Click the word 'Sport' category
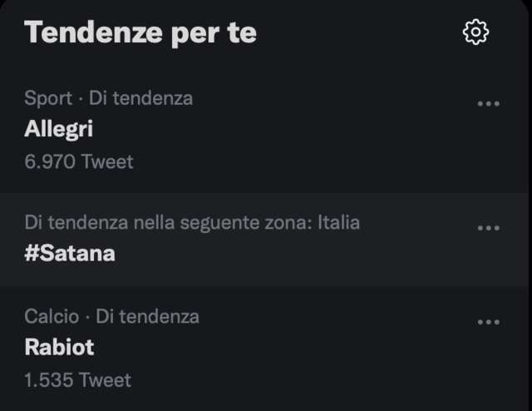Screen dimensions: 532x411 [48, 98]
